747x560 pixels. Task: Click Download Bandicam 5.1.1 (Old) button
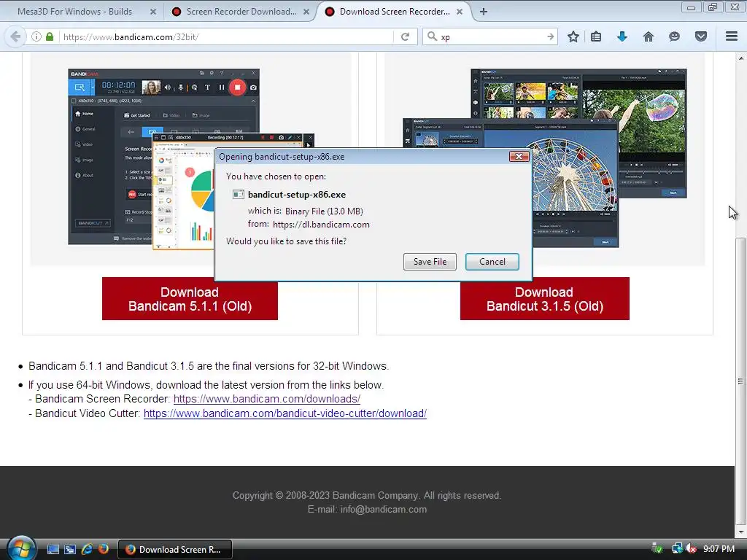click(190, 298)
